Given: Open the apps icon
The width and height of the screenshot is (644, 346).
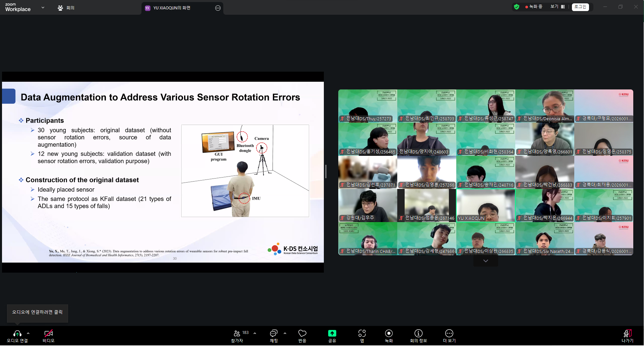Looking at the screenshot, I should (x=362, y=334).
